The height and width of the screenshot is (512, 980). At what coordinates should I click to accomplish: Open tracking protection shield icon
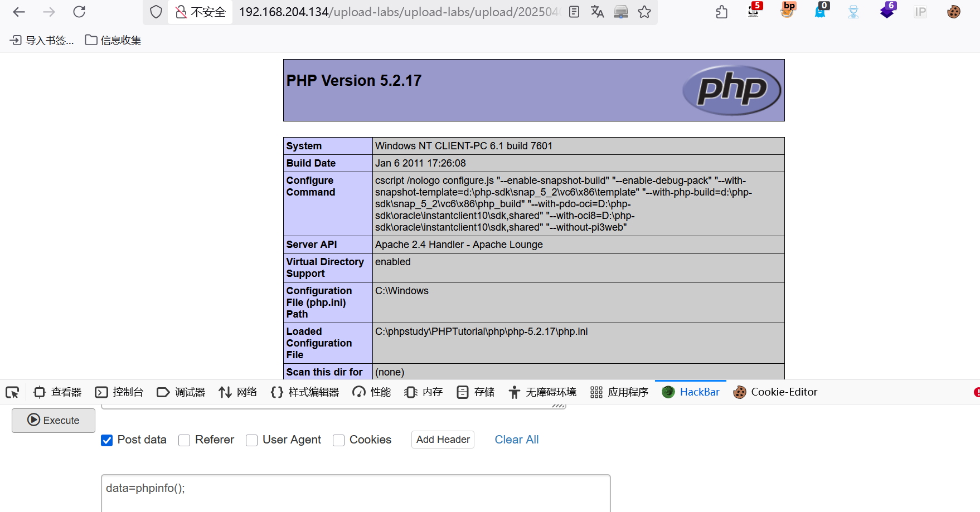point(156,12)
